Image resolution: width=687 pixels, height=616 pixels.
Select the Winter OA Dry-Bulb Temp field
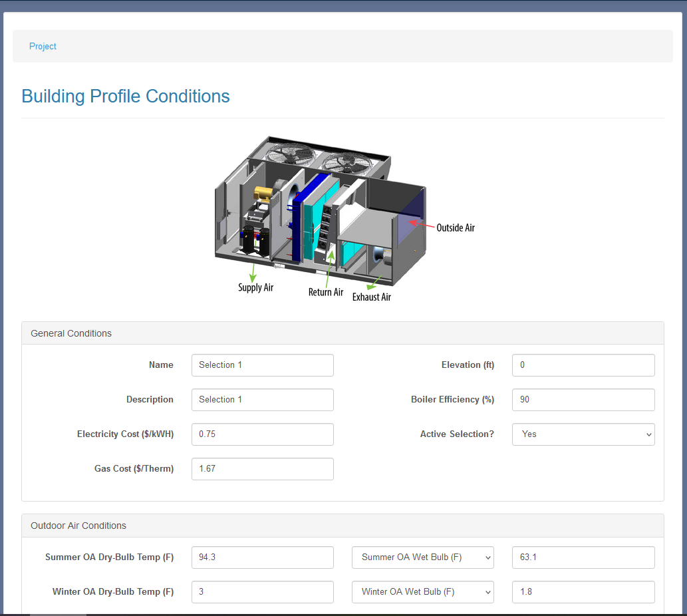click(262, 592)
